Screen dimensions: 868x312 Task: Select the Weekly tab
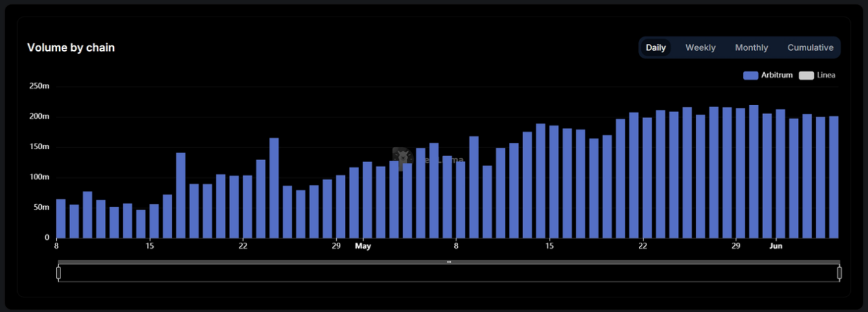click(x=700, y=47)
